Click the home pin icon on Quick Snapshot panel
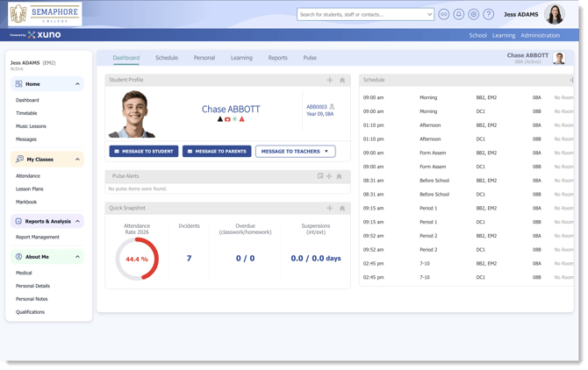The height and width of the screenshot is (370, 588). [x=342, y=208]
